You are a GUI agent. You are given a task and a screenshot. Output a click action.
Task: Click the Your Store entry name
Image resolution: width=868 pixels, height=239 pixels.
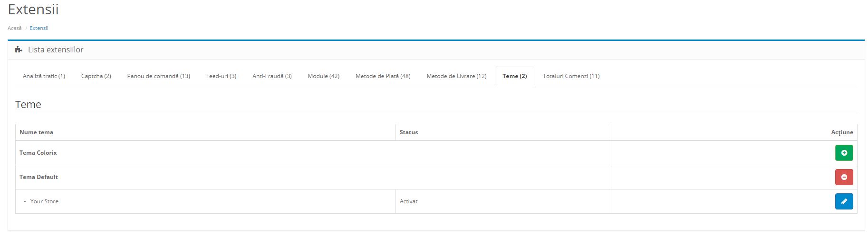click(x=44, y=201)
